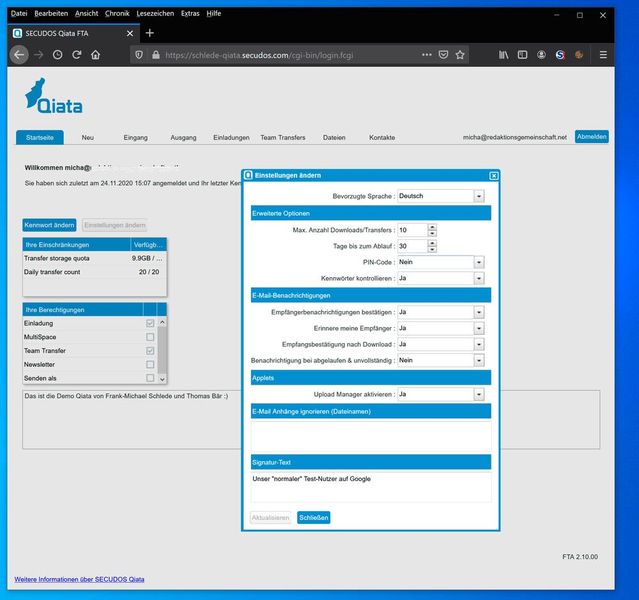Open the Extras menu
This screenshot has width=639, height=600.
click(x=190, y=13)
